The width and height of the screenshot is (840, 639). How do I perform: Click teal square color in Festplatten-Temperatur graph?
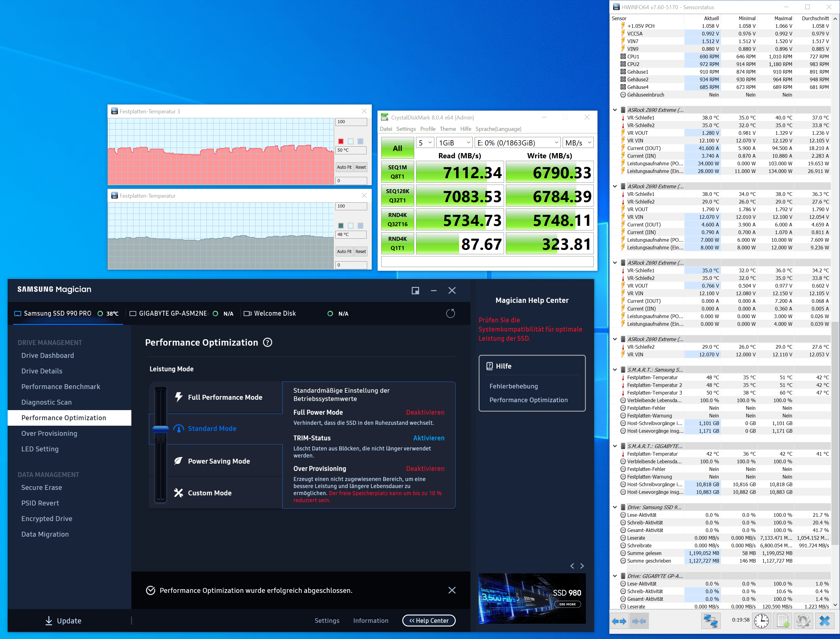(x=341, y=226)
